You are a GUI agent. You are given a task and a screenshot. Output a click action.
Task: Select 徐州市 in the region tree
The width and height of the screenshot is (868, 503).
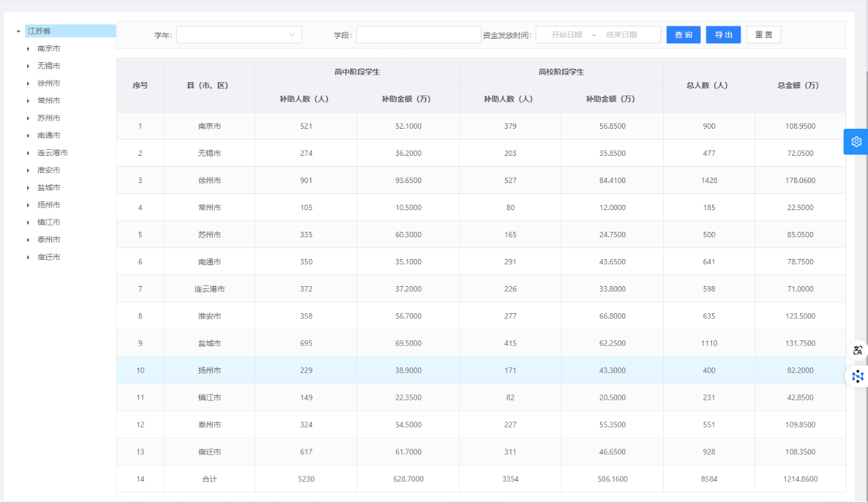pos(49,83)
